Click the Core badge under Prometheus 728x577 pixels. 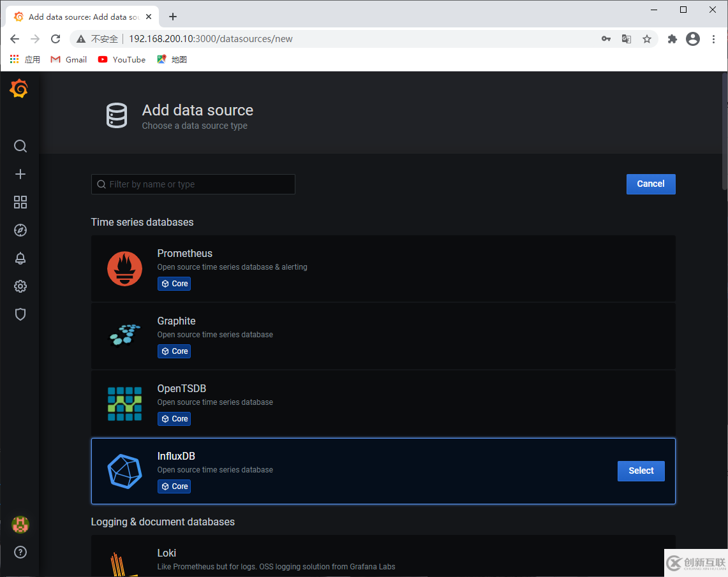point(174,283)
